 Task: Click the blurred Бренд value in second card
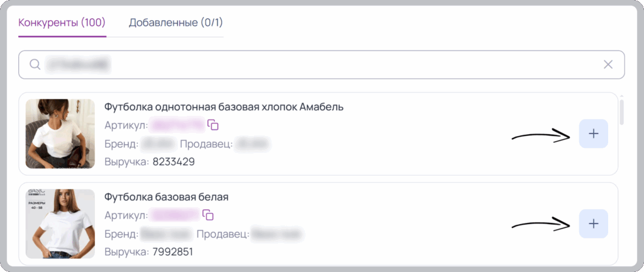point(167,234)
